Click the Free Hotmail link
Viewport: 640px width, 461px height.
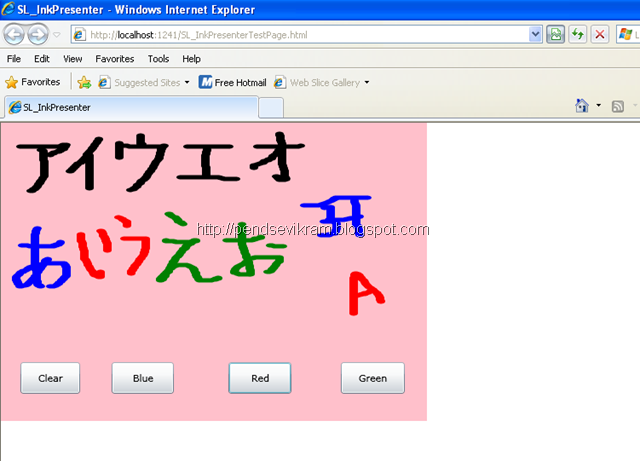[x=232, y=82]
